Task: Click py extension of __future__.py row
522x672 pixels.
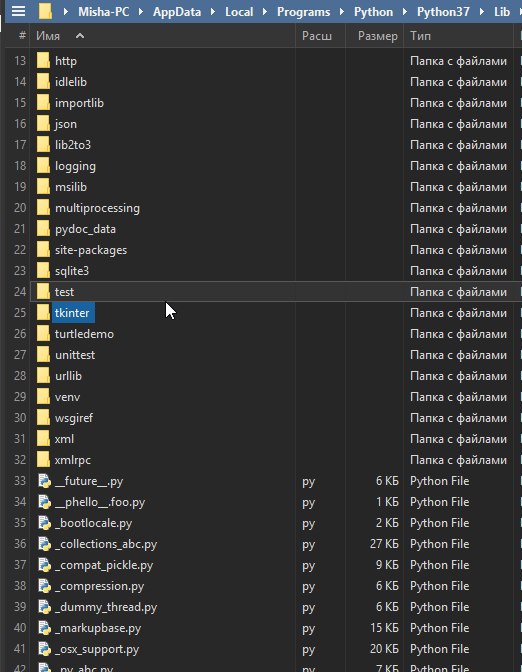Action: click(x=308, y=482)
